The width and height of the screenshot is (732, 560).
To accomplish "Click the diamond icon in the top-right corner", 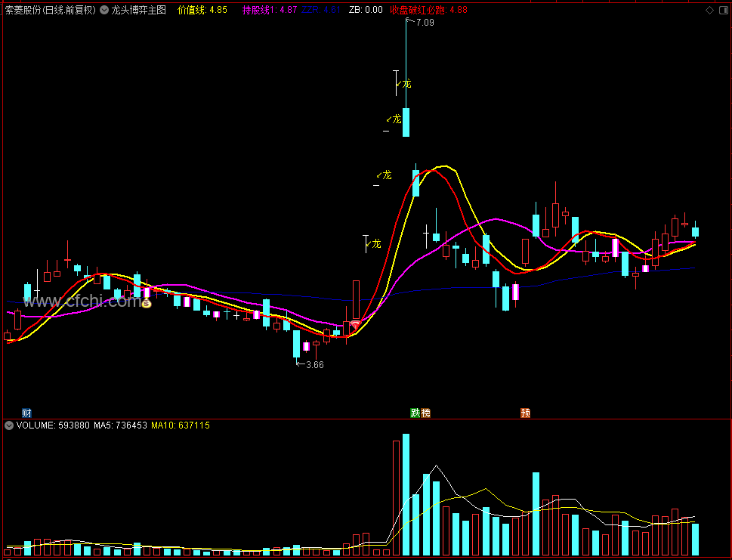I will click(709, 11).
